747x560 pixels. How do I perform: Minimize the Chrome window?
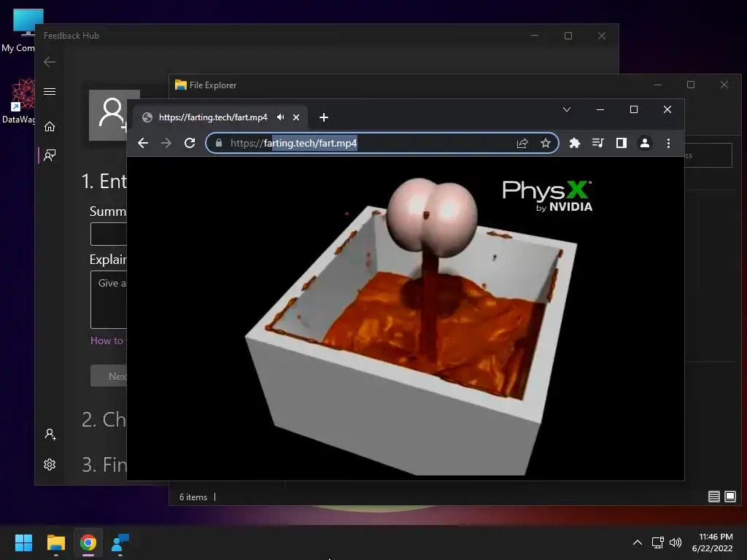tap(600, 109)
